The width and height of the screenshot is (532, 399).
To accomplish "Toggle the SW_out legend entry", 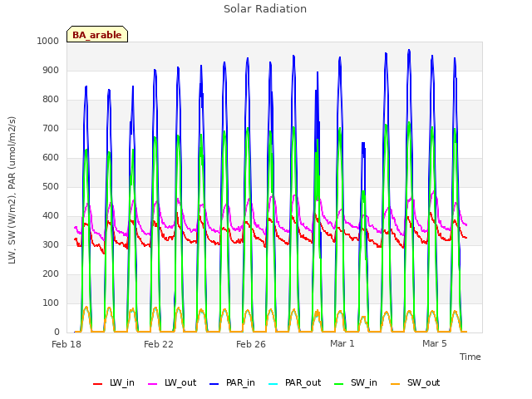I will coord(416,382).
